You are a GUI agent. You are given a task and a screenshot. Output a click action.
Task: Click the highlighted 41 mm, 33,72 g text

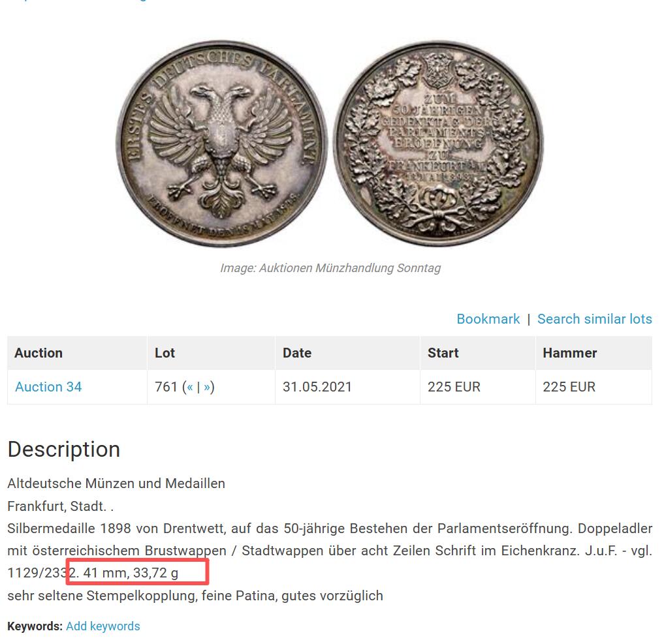[131, 574]
